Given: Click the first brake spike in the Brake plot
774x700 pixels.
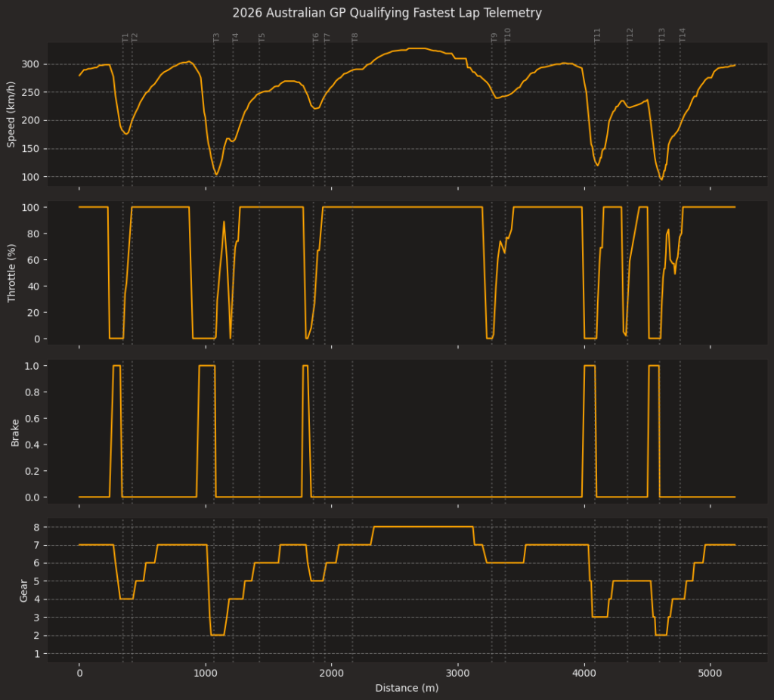Looking at the screenshot, I should pos(117,366).
